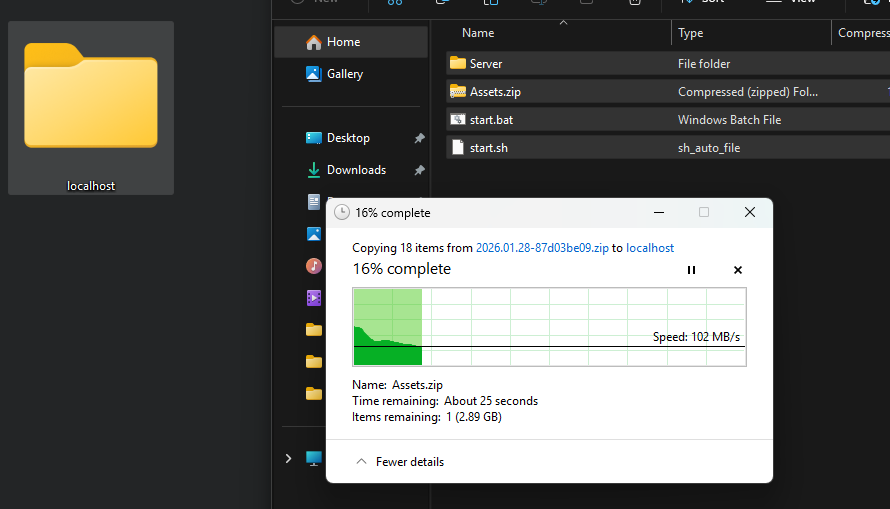890x509 pixels.
Task: Select the Assets.zip file row
Action: 668,91
